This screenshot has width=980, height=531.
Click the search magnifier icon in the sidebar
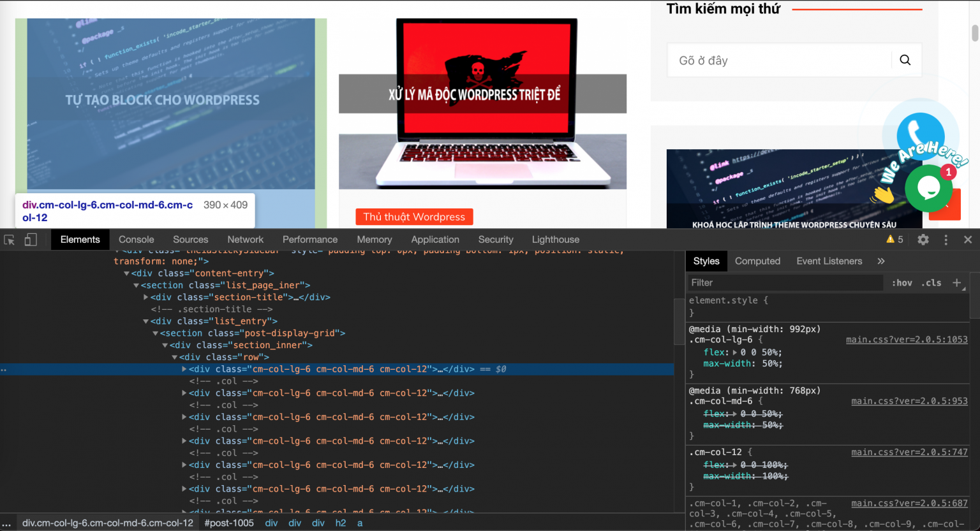(x=905, y=60)
